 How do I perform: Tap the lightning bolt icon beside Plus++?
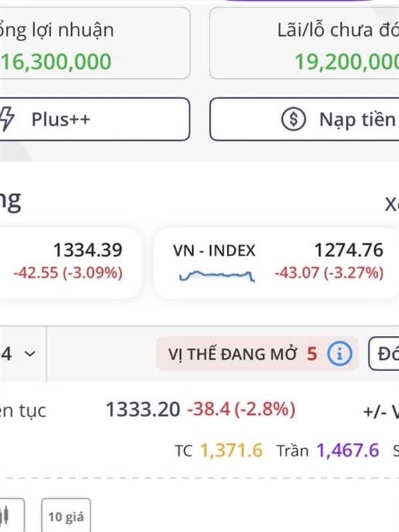tap(7, 119)
